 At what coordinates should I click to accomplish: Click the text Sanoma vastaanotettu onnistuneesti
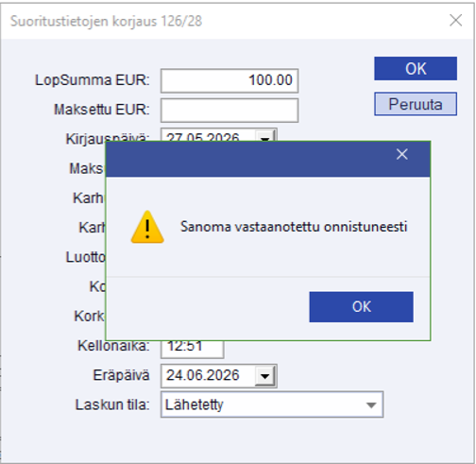[294, 227]
